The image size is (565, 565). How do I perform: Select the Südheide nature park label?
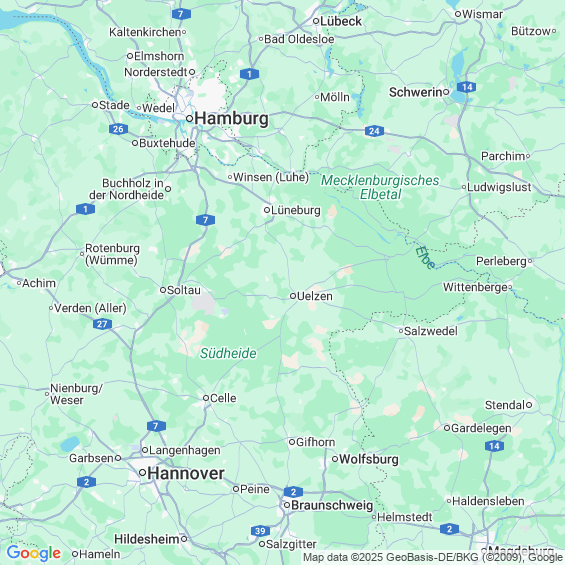click(x=228, y=353)
